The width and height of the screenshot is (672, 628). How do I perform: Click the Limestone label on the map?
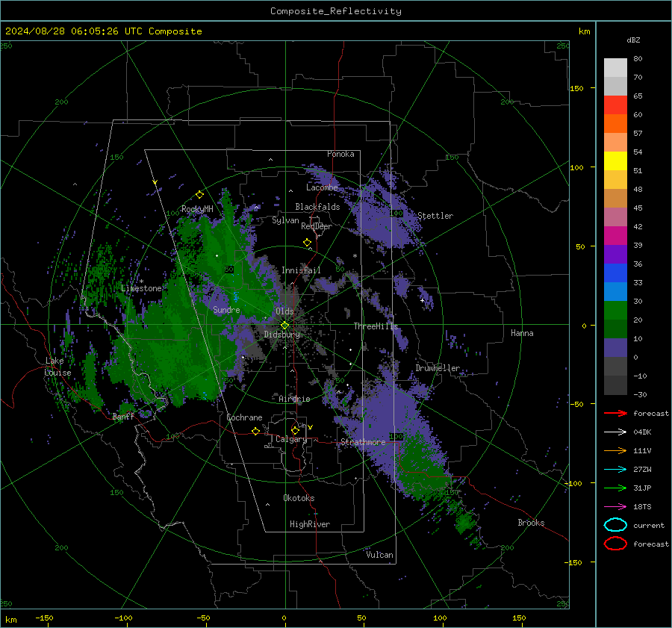(141, 288)
